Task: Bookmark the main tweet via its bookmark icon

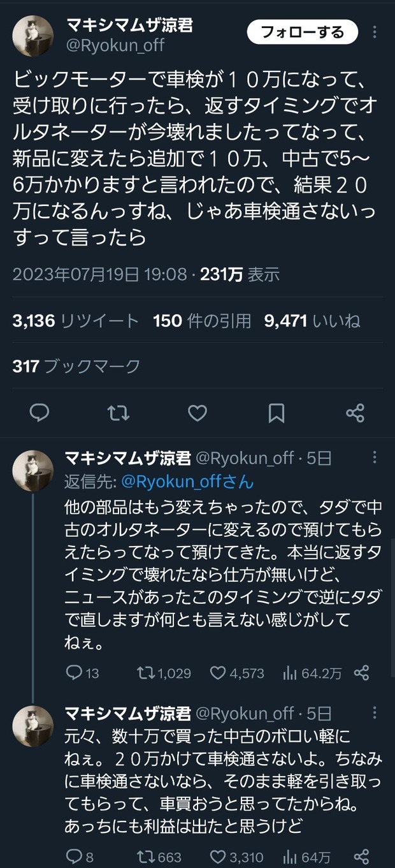Action: click(x=276, y=413)
